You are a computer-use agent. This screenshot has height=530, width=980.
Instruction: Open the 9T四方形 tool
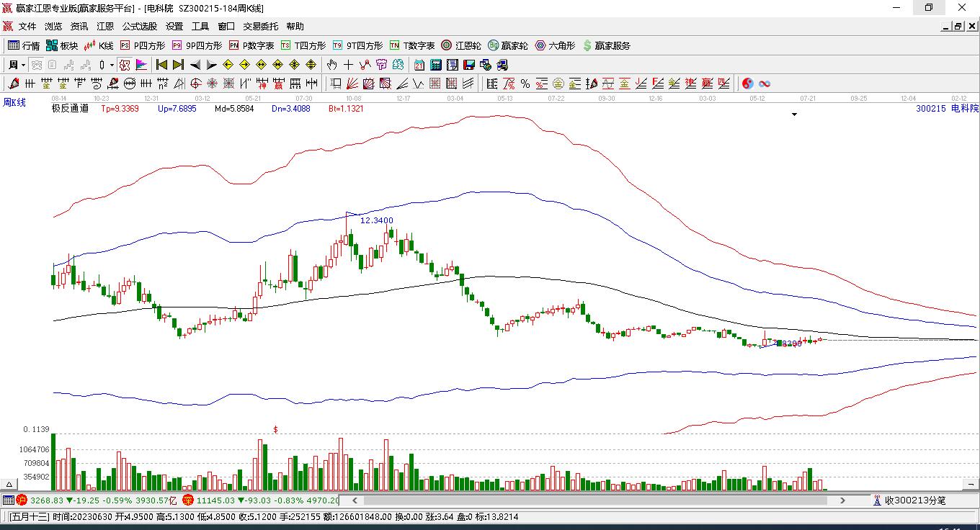[x=357, y=45]
